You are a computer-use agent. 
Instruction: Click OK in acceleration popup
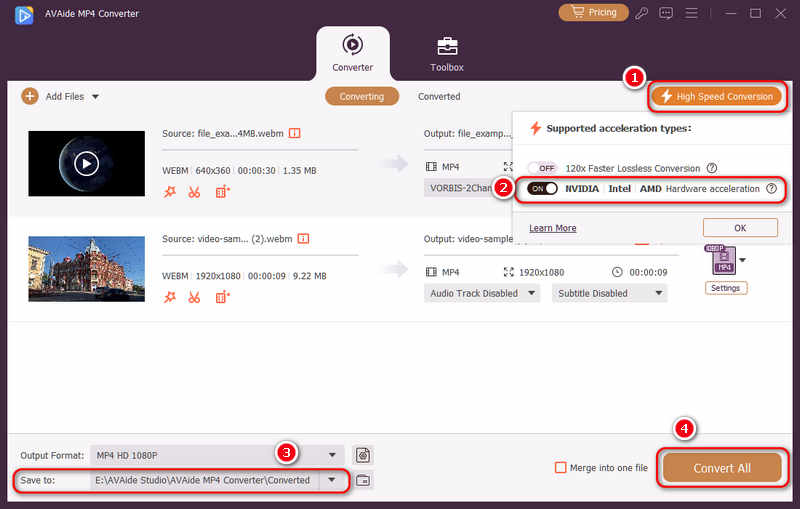pyautogui.click(x=740, y=227)
